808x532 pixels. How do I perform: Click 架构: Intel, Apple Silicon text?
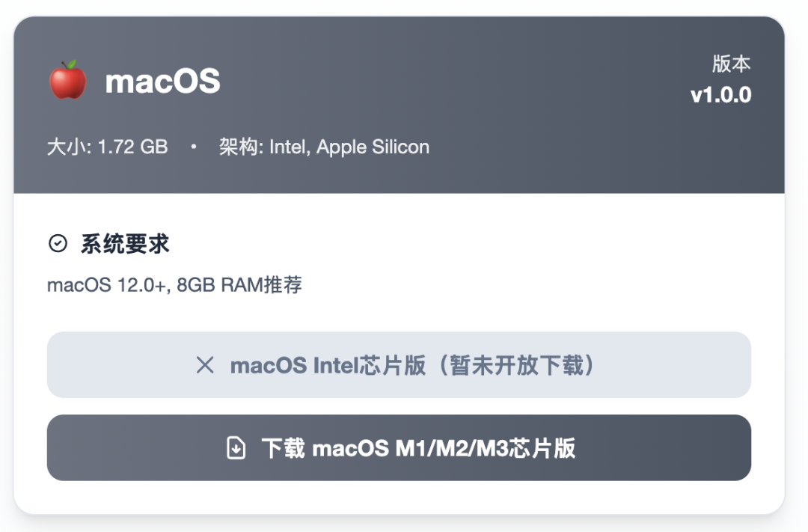[324, 147]
